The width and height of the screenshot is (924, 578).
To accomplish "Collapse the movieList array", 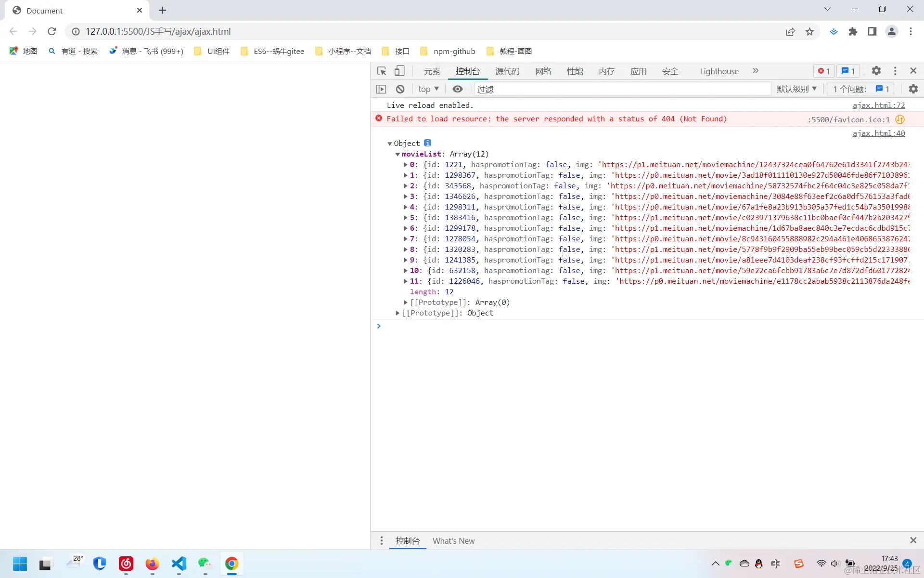I will point(398,154).
